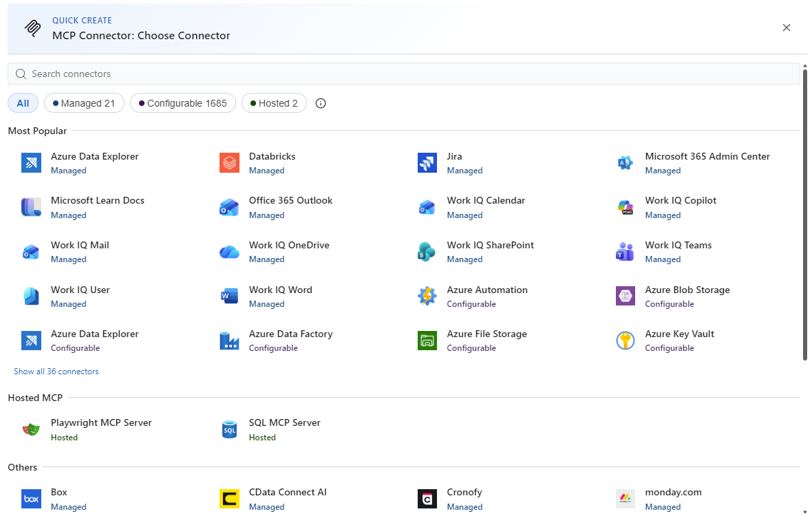
Task: Filter by Managed 21 connectors
Action: click(84, 103)
